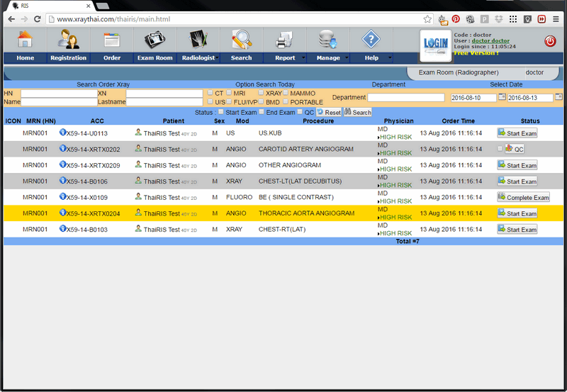The image size is (567, 392).
Task: Enable the MRI modality checkbox
Action: [229, 93]
